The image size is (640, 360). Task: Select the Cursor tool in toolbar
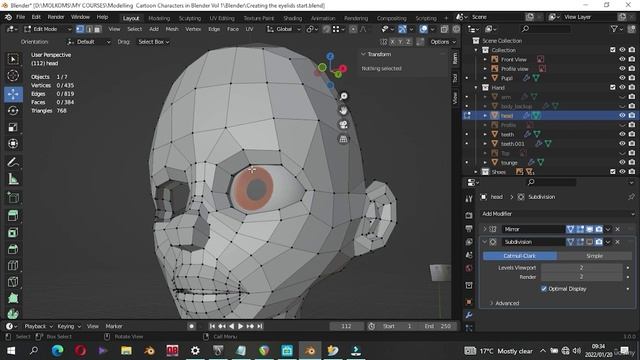13,76
